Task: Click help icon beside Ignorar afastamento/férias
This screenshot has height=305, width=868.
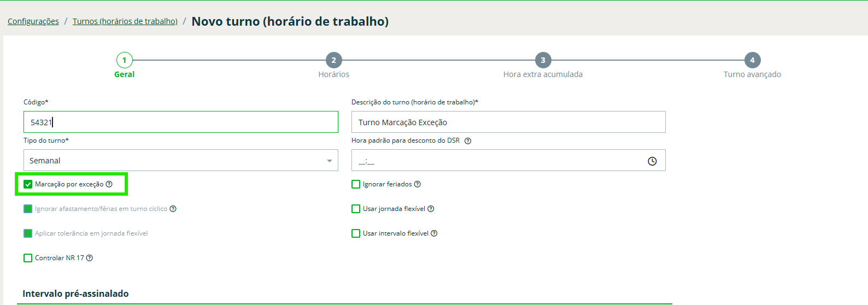Action: (x=173, y=209)
